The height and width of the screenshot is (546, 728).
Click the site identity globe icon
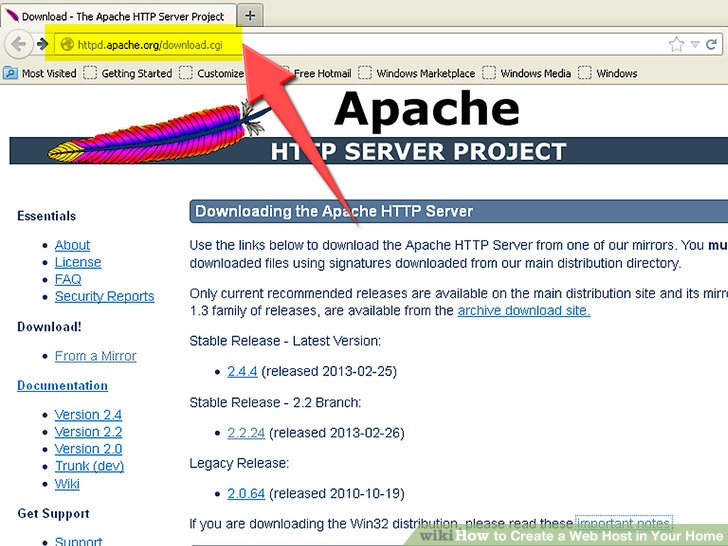click(67, 44)
